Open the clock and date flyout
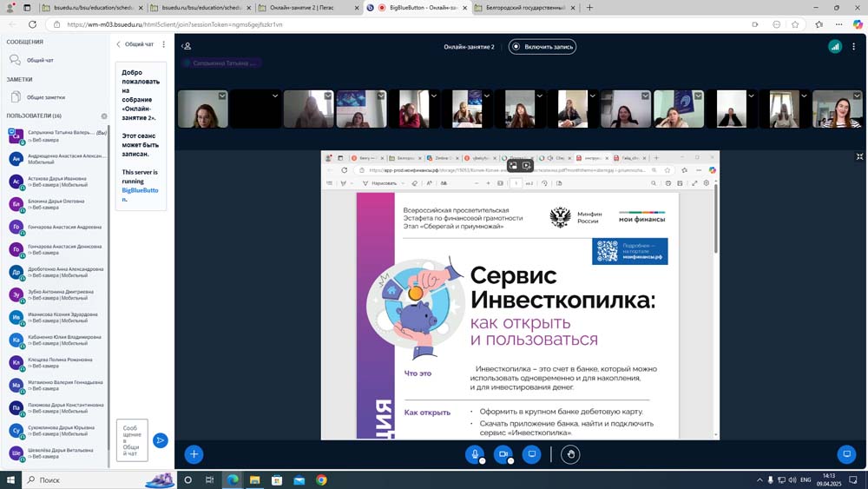 [829, 479]
